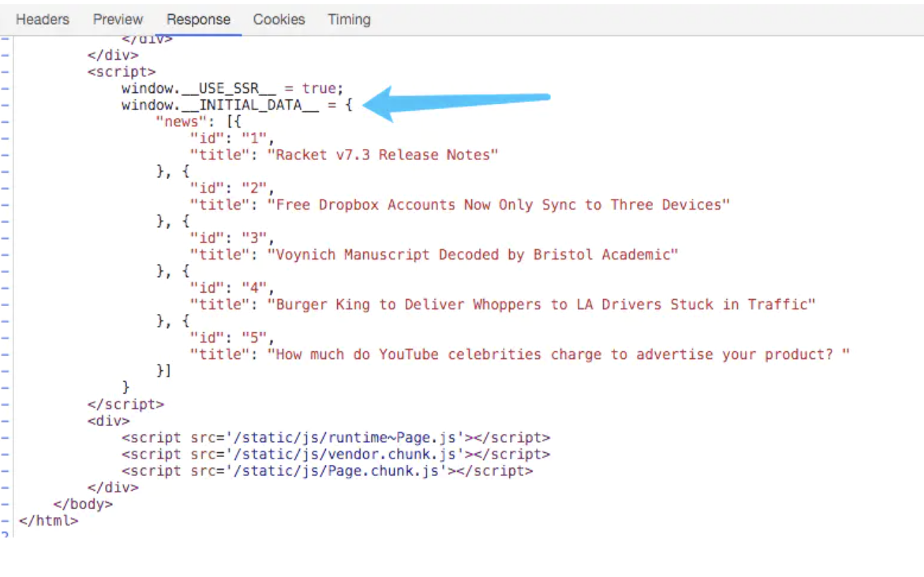Screen dimensions: 924x577
Task: Select the Page.chunk.js script line
Action: pos(327,471)
